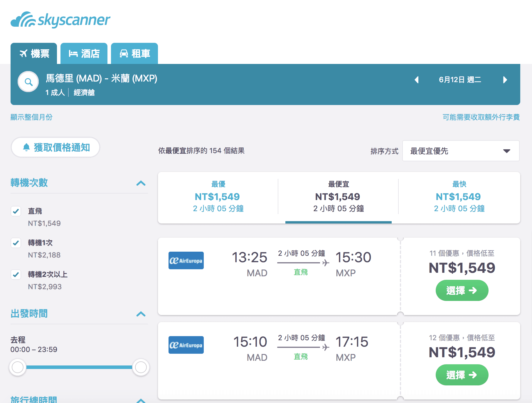Go to next date arrow
The height and width of the screenshot is (403, 532).
coord(505,80)
